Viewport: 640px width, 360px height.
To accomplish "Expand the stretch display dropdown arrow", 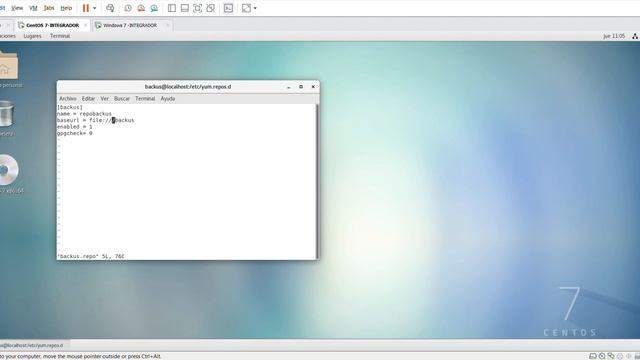I will pyautogui.click(x=255, y=8).
